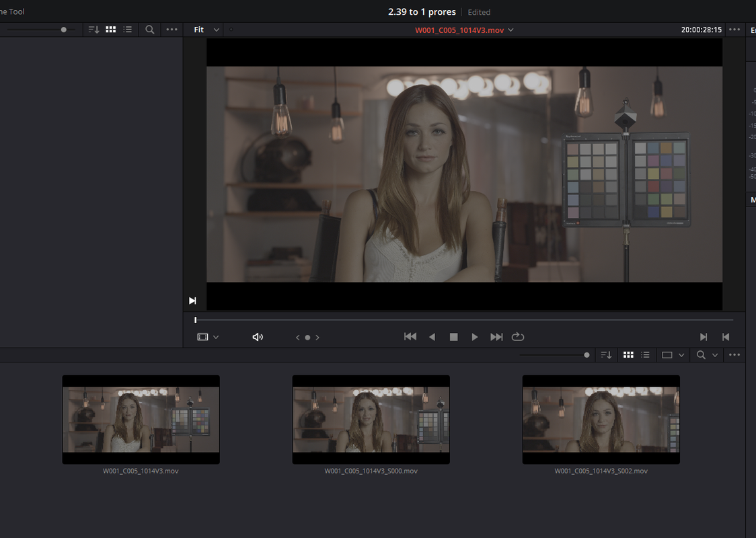Screen dimensions: 756x538
Task: Switch the upper media panel to thumbnail view
Action: (x=111, y=30)
